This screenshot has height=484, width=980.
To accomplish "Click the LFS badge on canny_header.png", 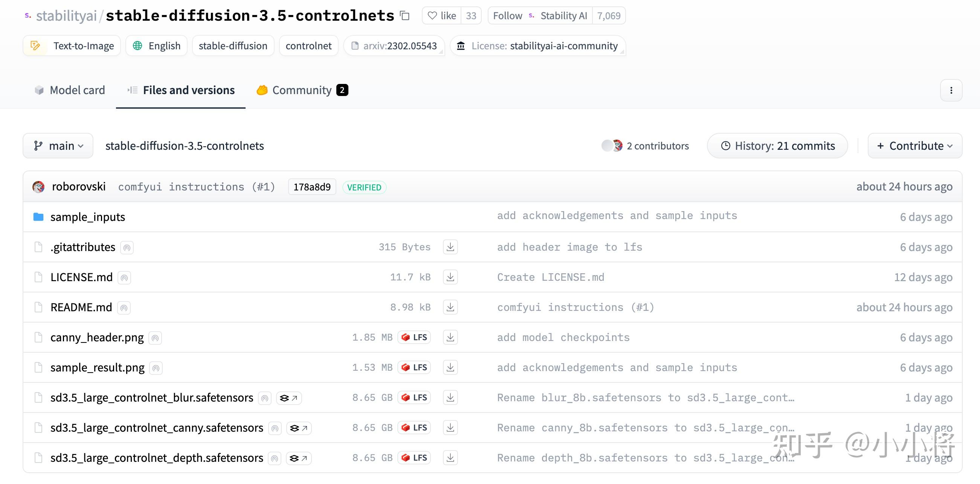I will point(414,337).
